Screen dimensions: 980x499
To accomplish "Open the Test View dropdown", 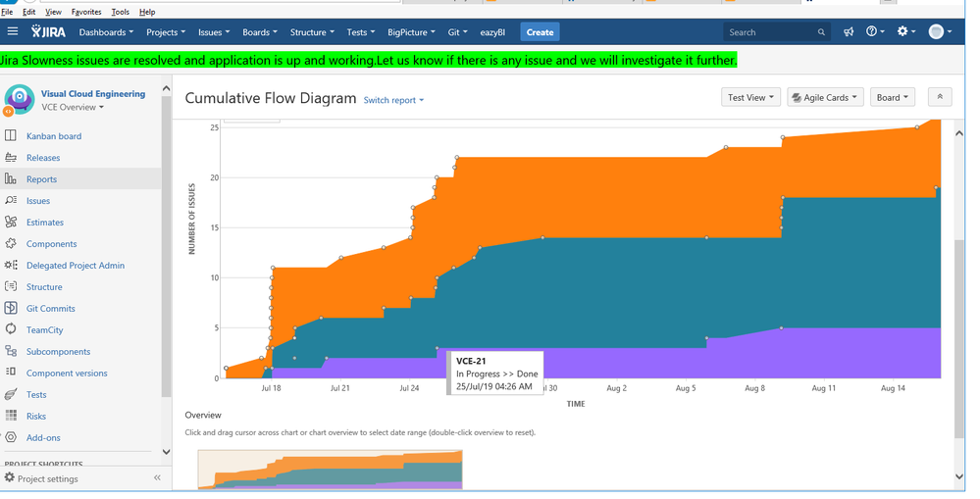I will point(750,97).
